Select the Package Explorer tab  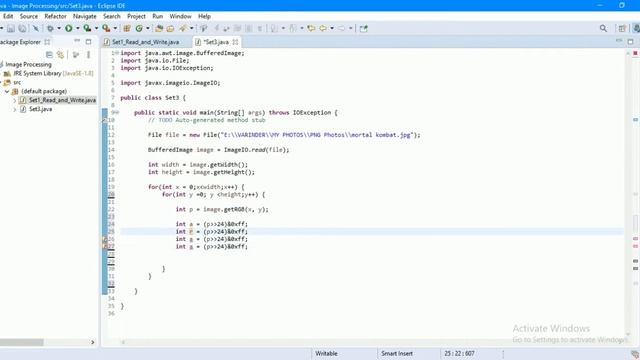tap(20, 42)
